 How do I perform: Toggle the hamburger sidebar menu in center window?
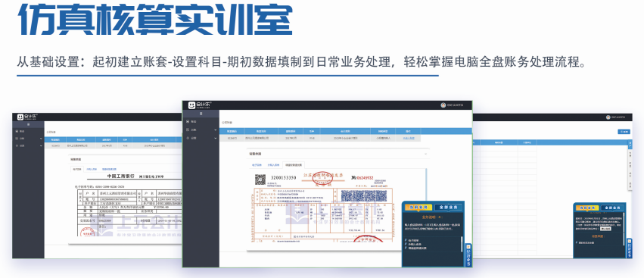pos(201,113)
